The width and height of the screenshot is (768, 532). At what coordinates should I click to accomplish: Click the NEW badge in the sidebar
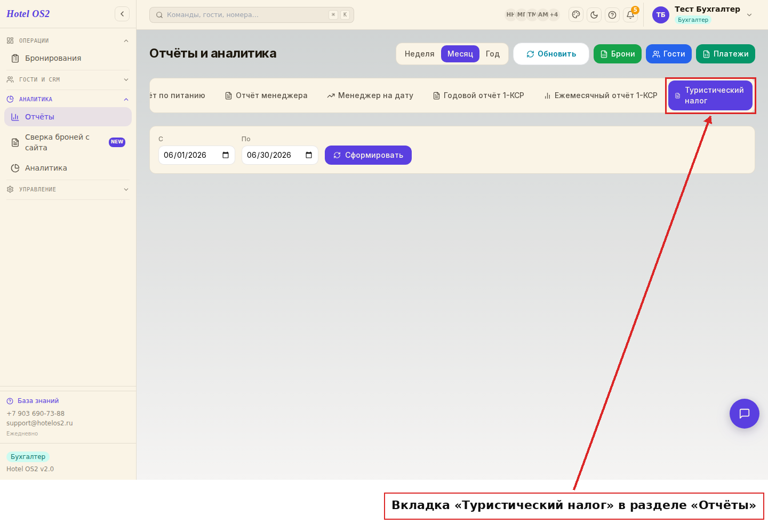(x=117, y=142)
